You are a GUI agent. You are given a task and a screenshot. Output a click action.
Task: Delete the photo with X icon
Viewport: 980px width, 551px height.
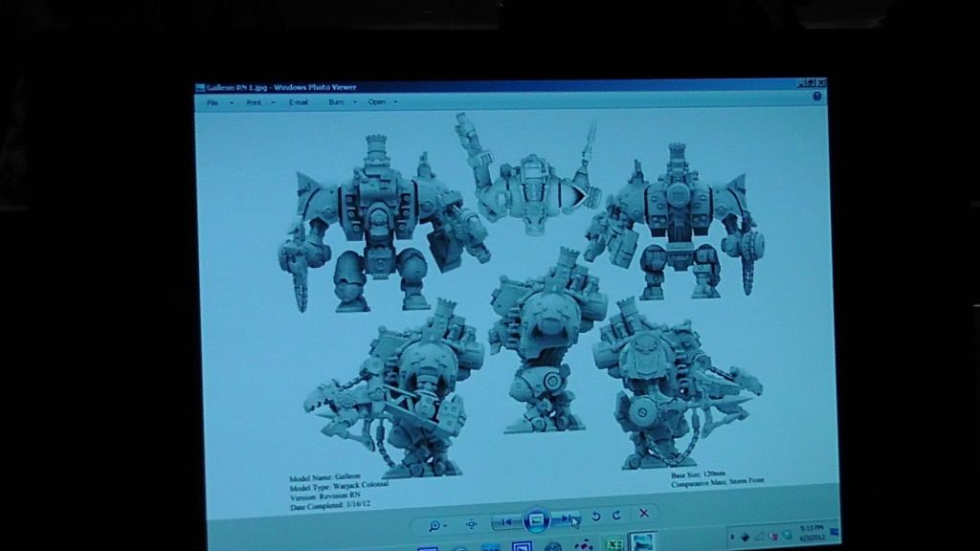pyautogui.click(x=644, y=514)
